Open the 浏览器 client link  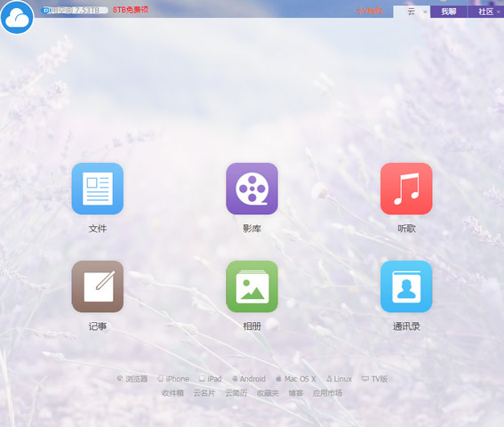pyautogui.click(x=132, y=379)
